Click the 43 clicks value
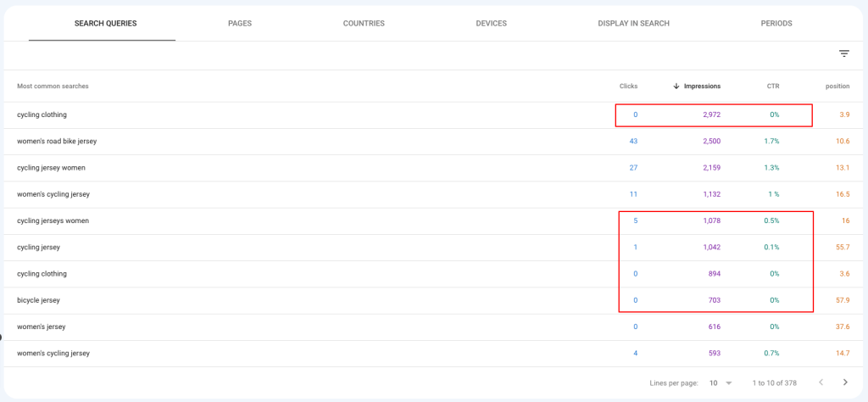 click(633, 141)
